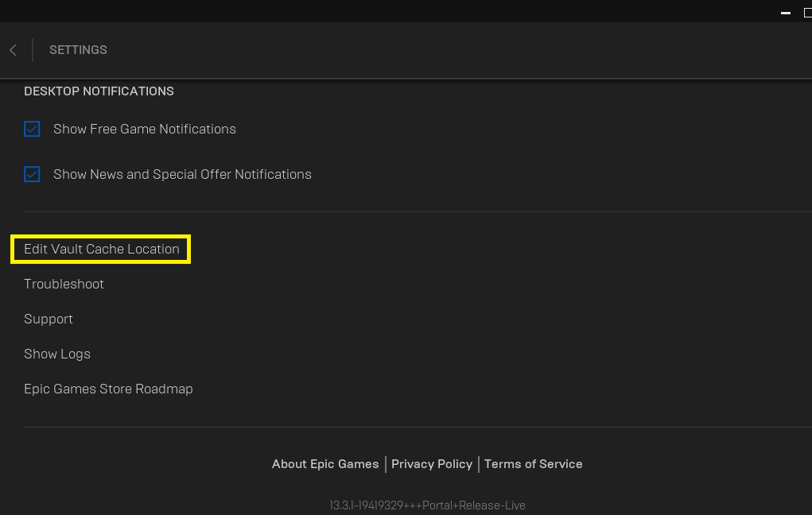This screenshot has width=812, height=515.
Task: Visit the Epic Games Store Roadmap
Action: [108, 389]
